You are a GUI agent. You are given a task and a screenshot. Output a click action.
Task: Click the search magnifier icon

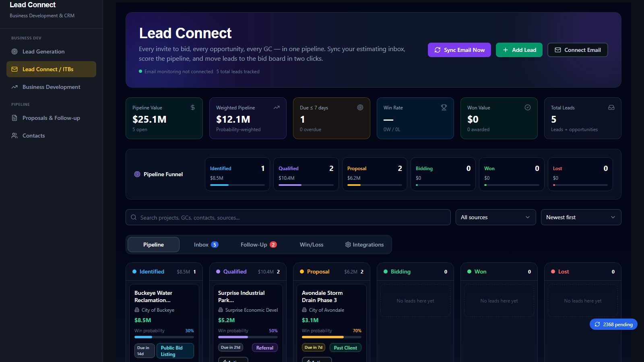point(134,217)
